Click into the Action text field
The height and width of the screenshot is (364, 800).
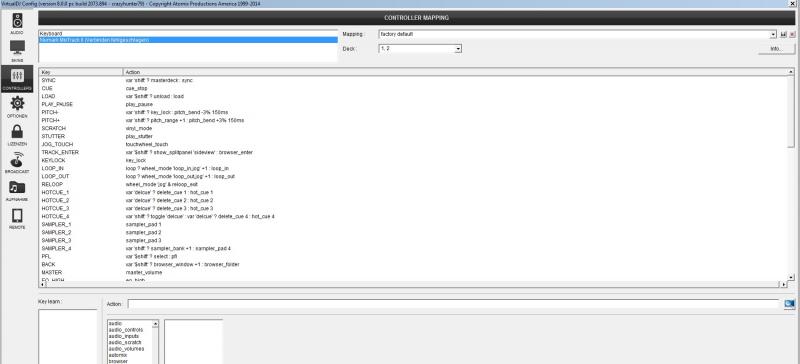pos(453,304)
